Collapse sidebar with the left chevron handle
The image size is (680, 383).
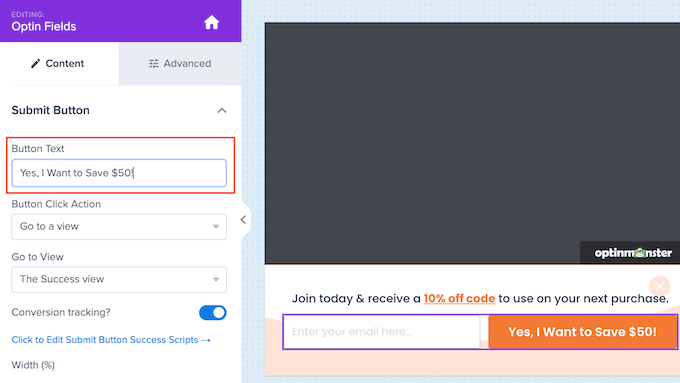point(243,220)
